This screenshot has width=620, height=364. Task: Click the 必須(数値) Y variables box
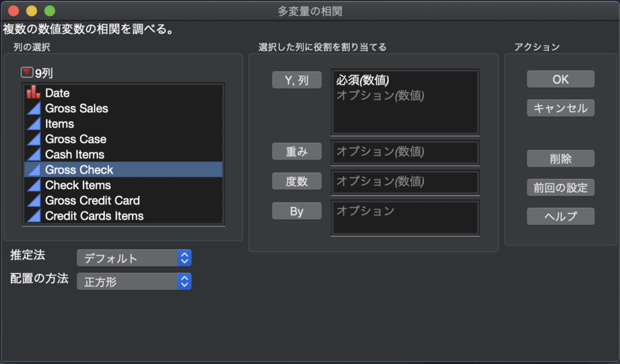404,102
